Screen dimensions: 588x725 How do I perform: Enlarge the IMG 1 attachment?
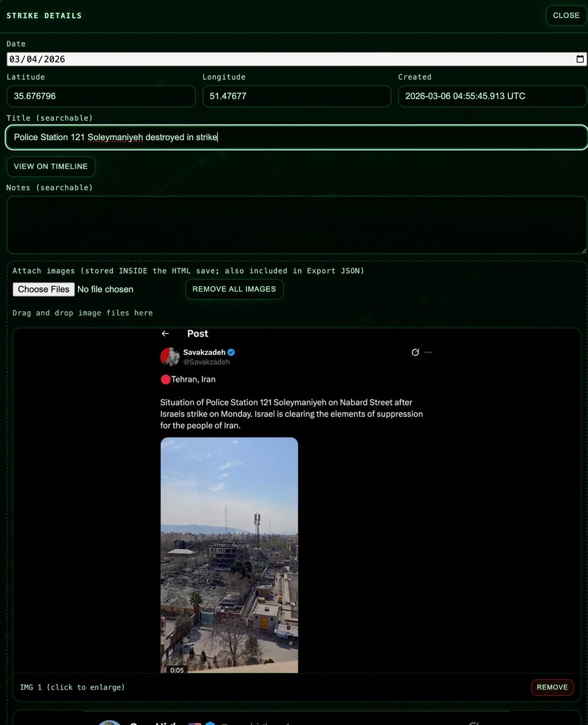[x=72, y=687]
